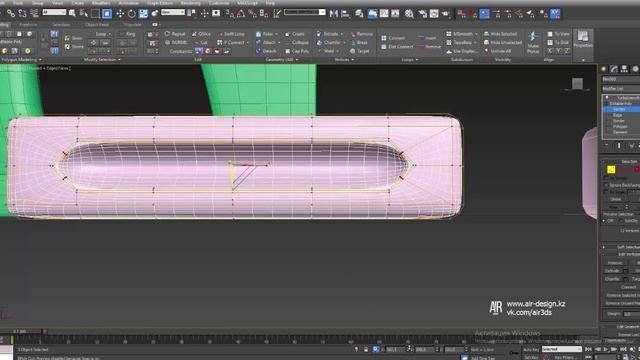Click Make Planar in Align panel
This screenshot has height=360, width=640.
click(533, 42)
